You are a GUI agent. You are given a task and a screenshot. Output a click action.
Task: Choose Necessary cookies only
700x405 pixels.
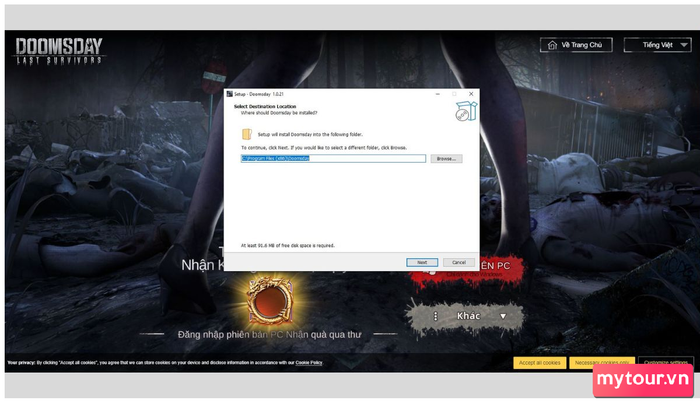pos(602,362)
